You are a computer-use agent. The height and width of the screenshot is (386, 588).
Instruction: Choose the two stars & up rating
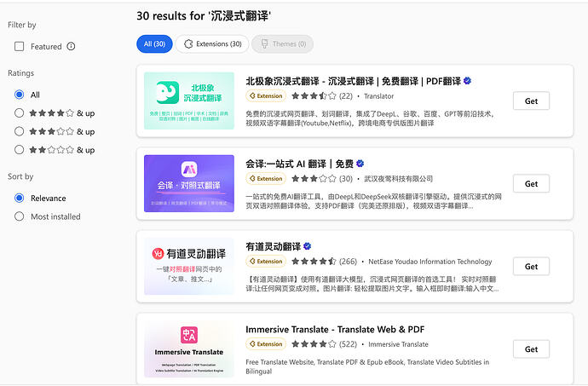click(20, 150)
